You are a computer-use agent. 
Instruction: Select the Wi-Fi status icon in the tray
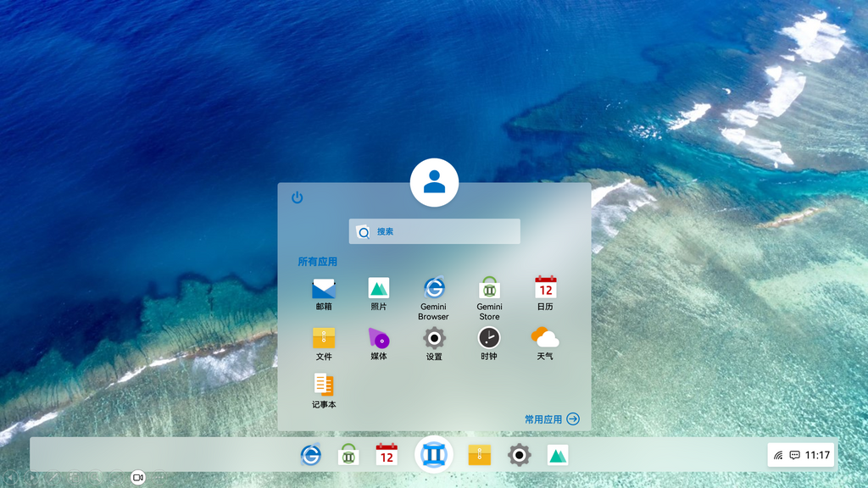click(x=776, y=454)
